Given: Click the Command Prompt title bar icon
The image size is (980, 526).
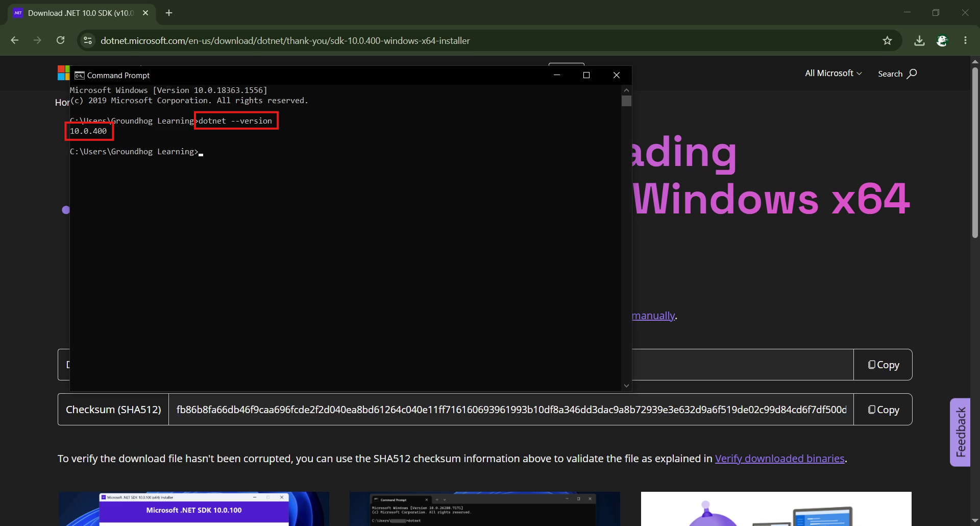Looking at the screenshot, I should click(x=80, y=76).
